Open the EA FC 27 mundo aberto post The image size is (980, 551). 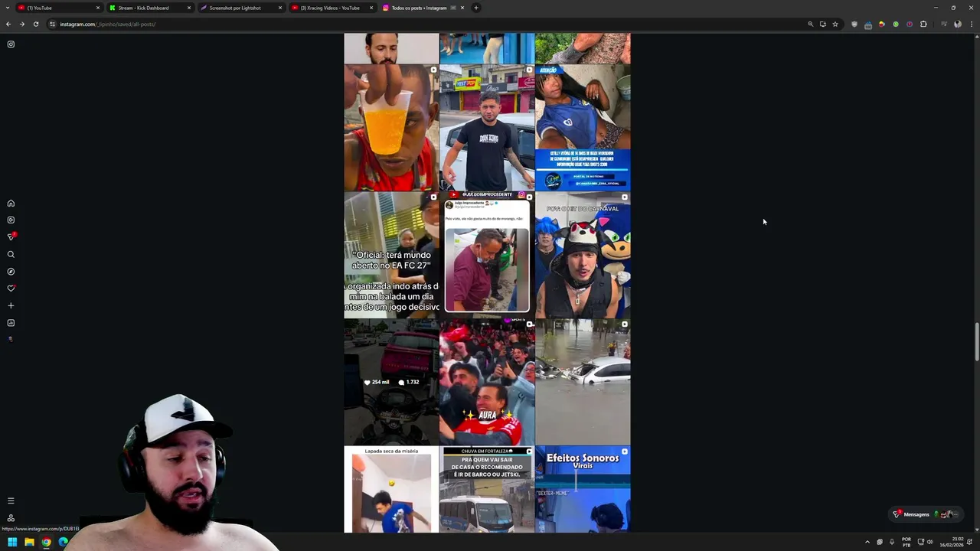tap(391, 255)
